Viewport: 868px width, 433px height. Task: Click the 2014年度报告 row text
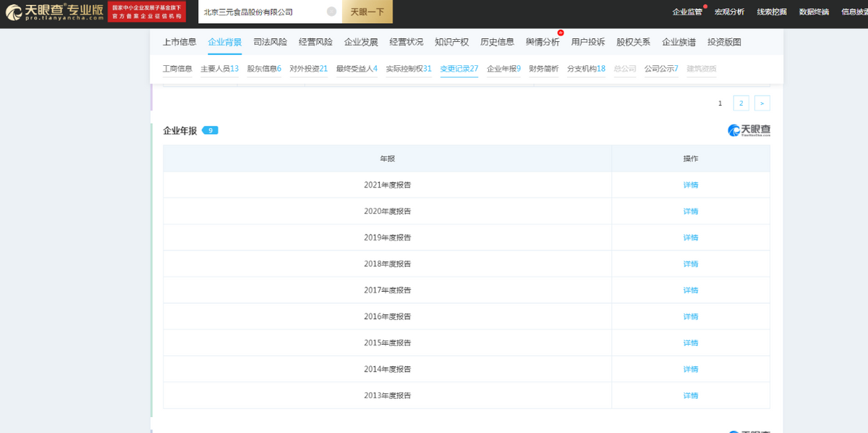point(388,369)
